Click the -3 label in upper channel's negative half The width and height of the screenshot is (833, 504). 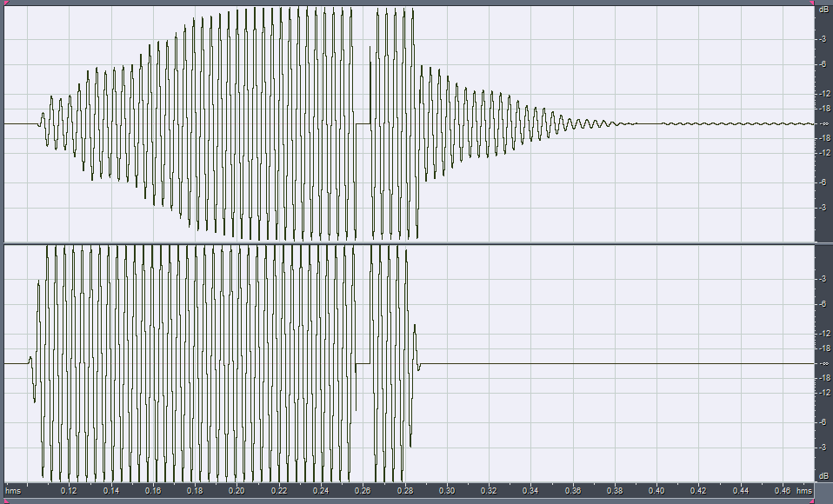[823, 208]
